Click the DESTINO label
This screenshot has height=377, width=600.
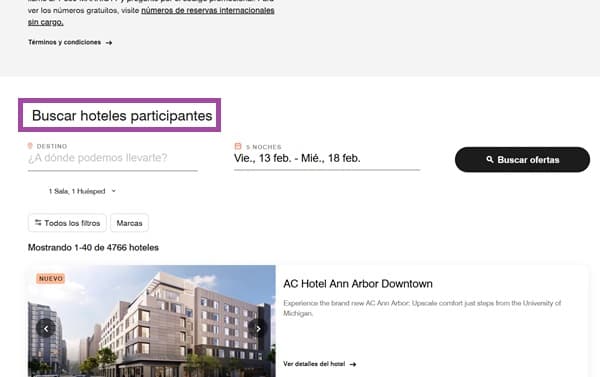[x=52, y=146]
